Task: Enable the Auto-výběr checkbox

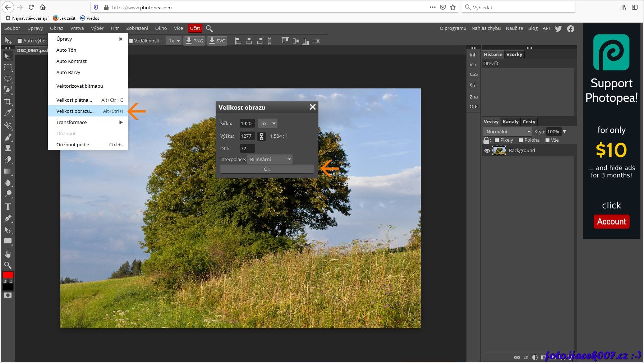Action: click(x=20, y=41)
